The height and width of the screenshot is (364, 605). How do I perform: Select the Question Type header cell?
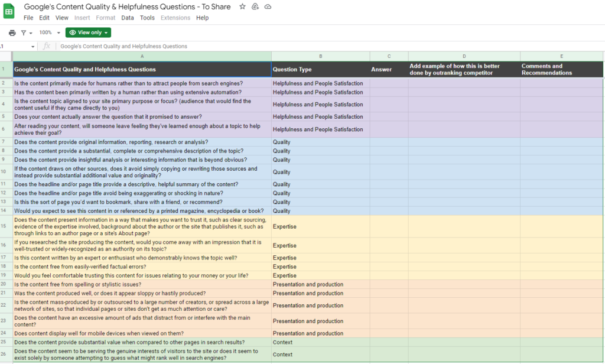[321, 70]
